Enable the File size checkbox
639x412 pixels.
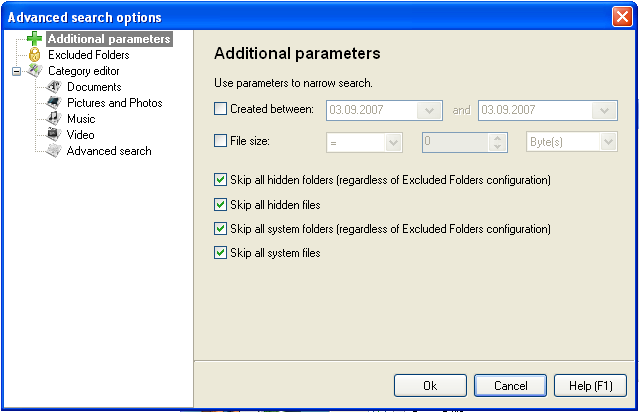point(220,141)
